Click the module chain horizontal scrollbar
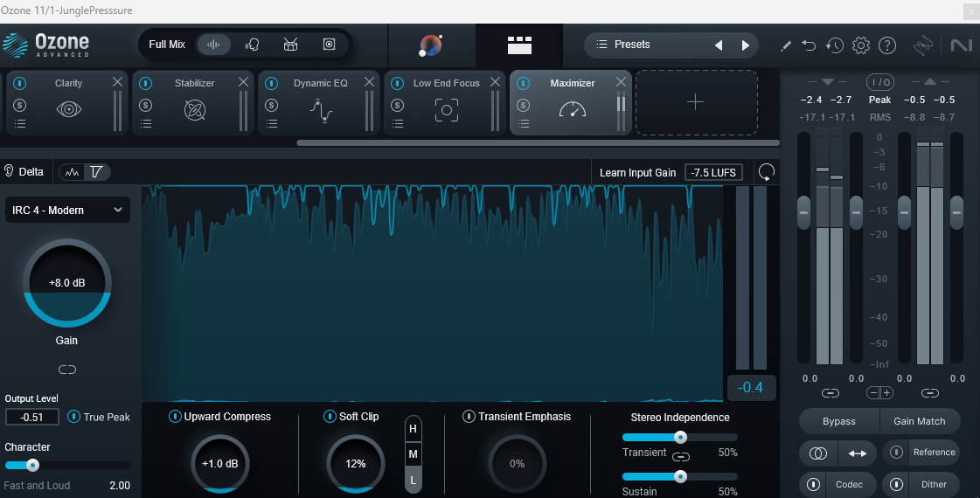This screenshot has width=980, height=498. (538, 143)
